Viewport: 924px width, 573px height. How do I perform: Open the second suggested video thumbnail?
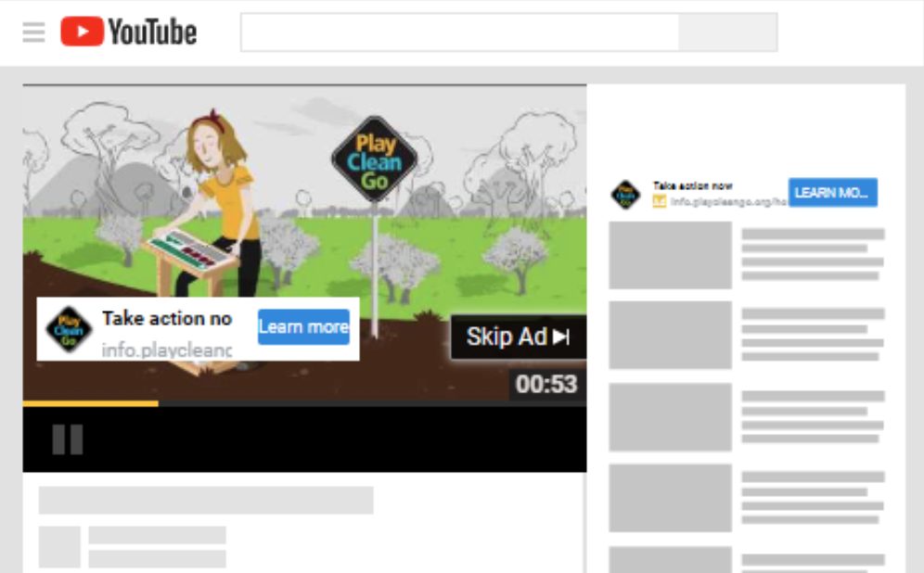[x=671, y=335]
